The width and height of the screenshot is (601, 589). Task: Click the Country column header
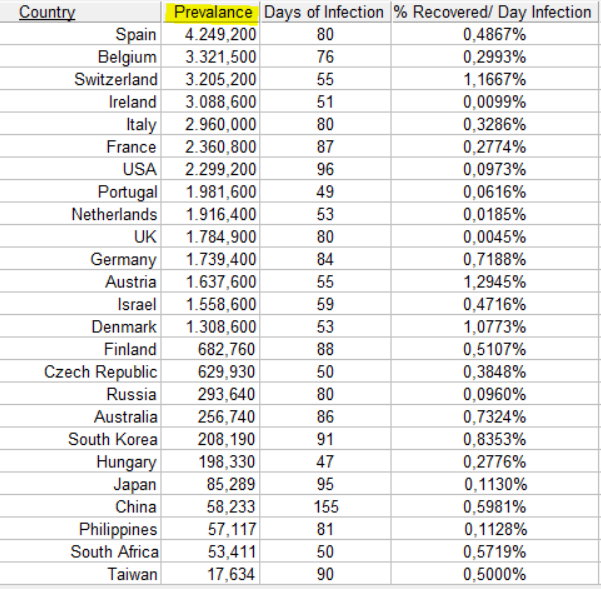(47, 12)
